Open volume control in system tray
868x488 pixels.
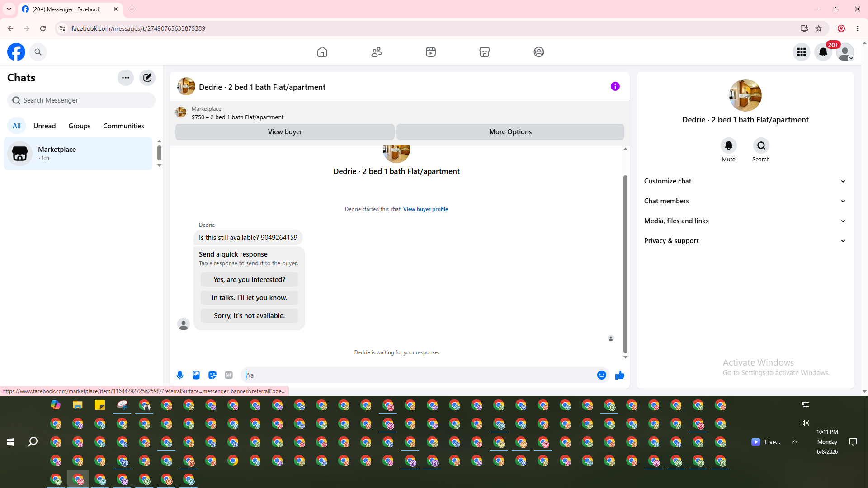click(806, 423)
